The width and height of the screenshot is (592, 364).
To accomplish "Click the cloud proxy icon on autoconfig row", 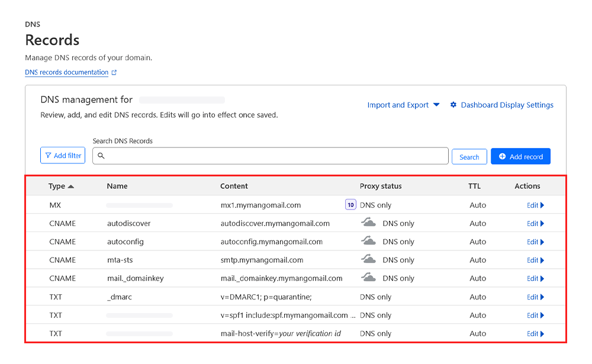I will 368,240.
